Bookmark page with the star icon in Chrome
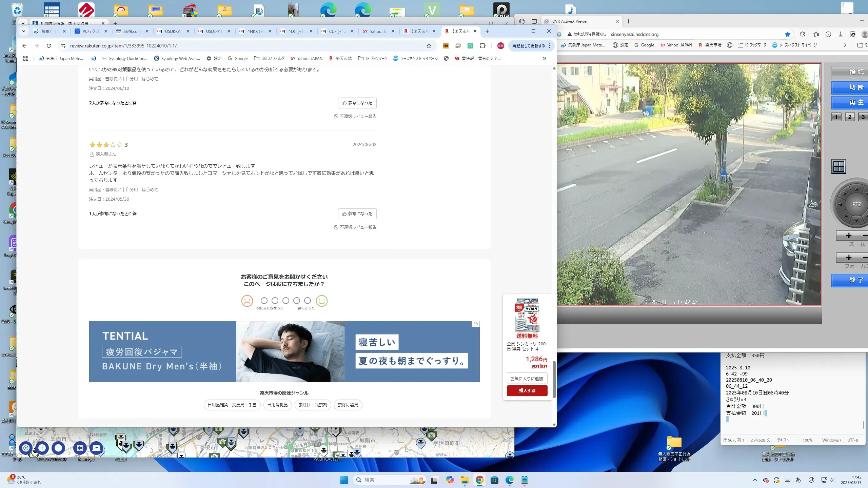 pos(429,46)
